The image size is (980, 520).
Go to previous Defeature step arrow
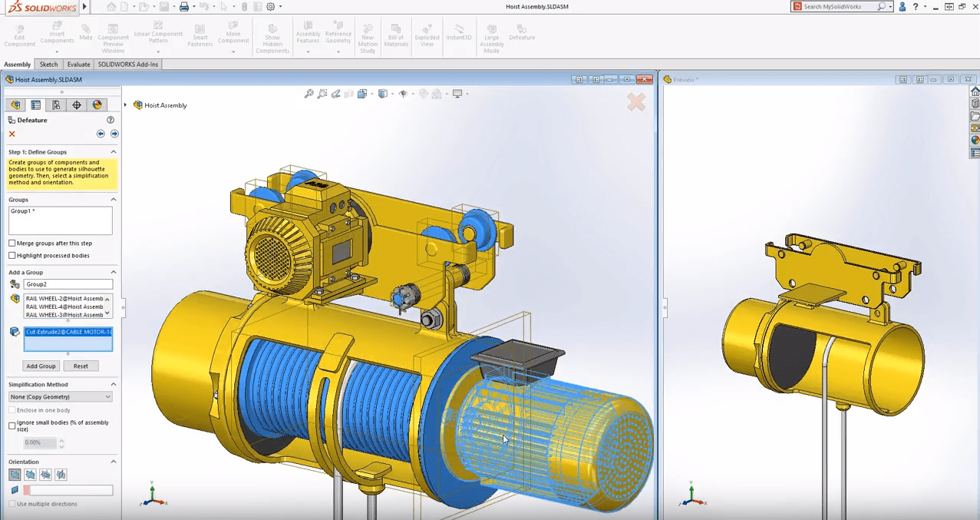(x=101, y=134)
